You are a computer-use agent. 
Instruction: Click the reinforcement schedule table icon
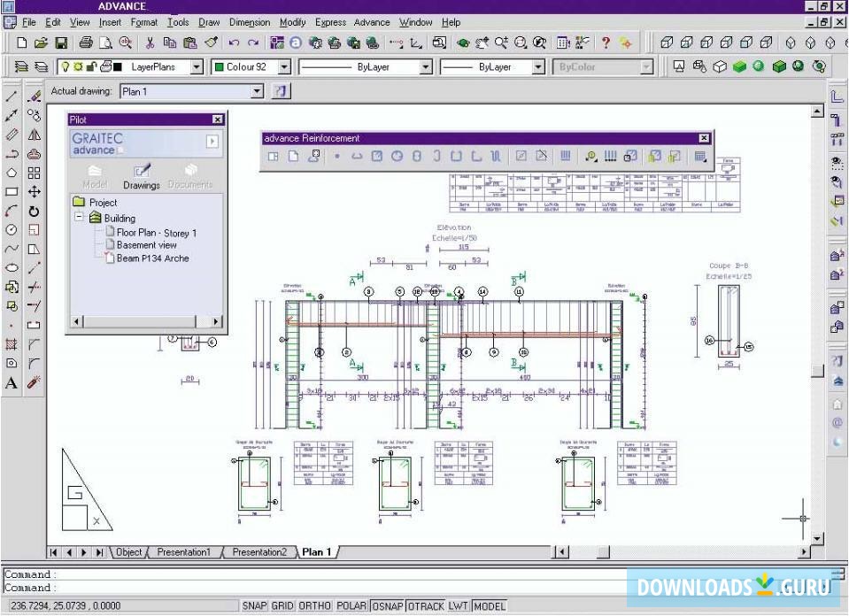click(x=700, y=157)
